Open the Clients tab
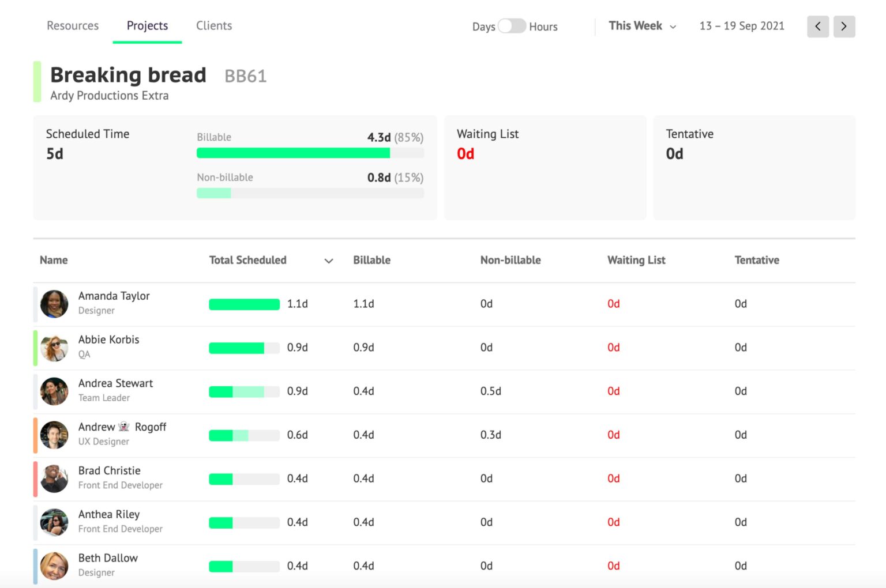Screen dimensions: 886x588 click(x=213, y=25)
